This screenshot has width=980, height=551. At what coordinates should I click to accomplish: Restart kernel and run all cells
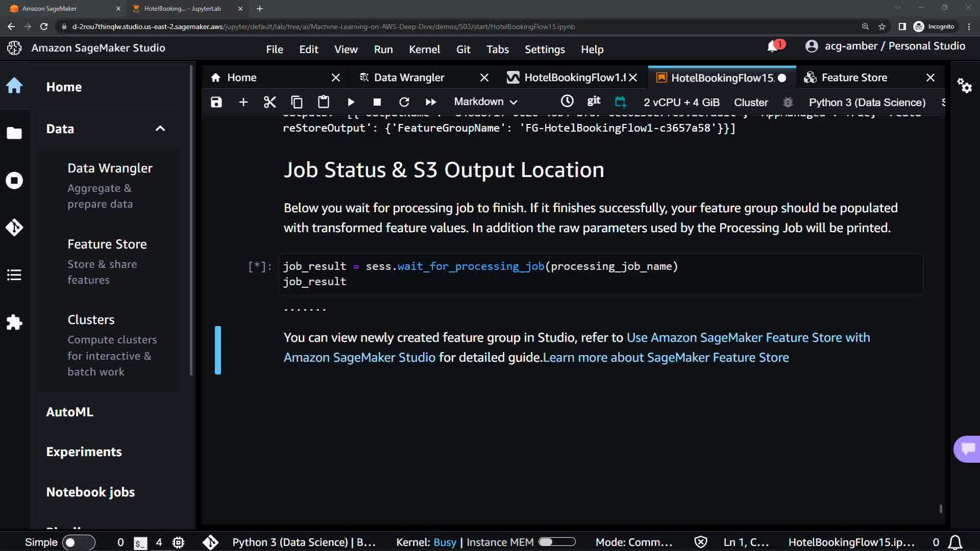click(x=431, y=102)
